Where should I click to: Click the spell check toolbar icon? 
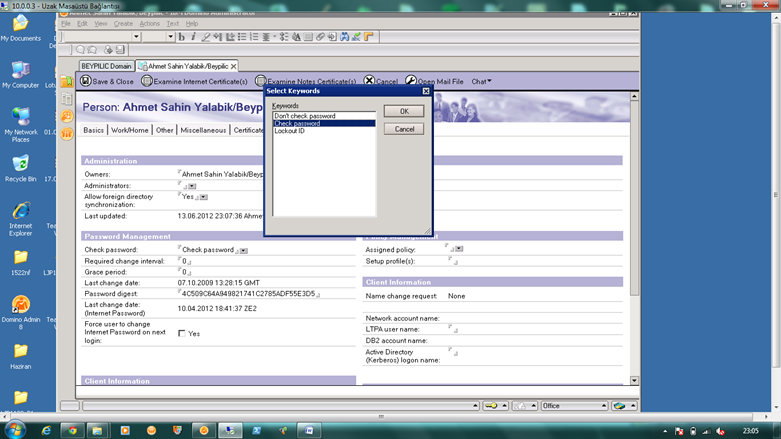356,37
